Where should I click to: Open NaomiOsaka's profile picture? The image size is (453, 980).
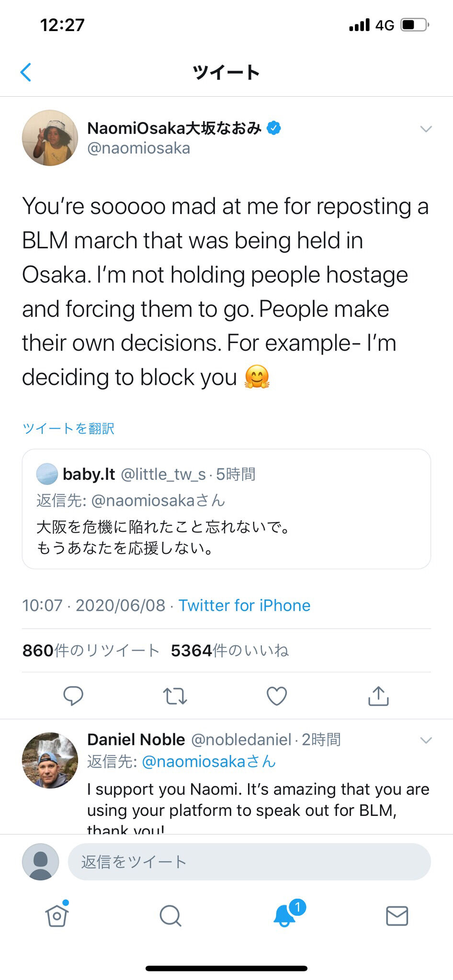point(50,138)
